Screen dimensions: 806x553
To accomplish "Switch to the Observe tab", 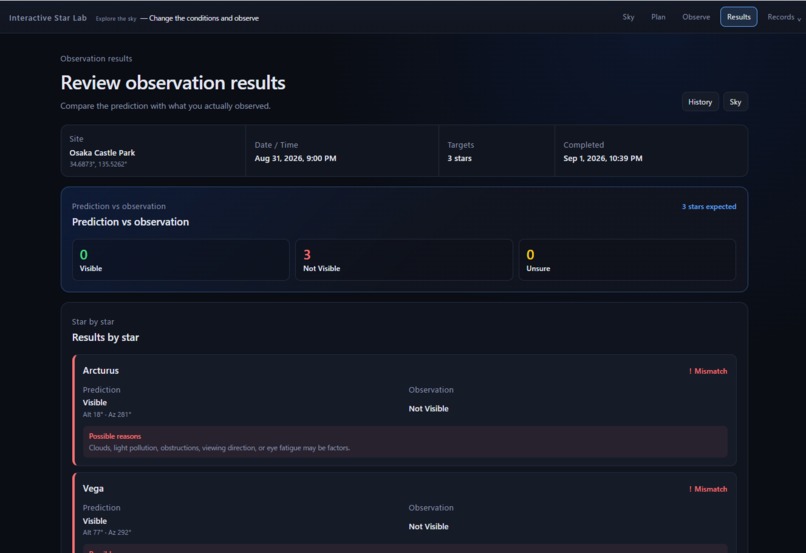I will pos(696,17).
